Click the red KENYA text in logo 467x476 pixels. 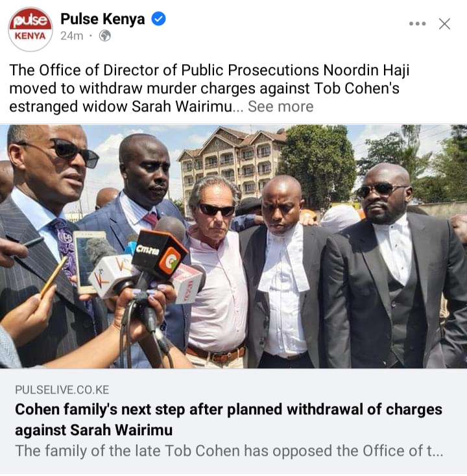point(30,36)
